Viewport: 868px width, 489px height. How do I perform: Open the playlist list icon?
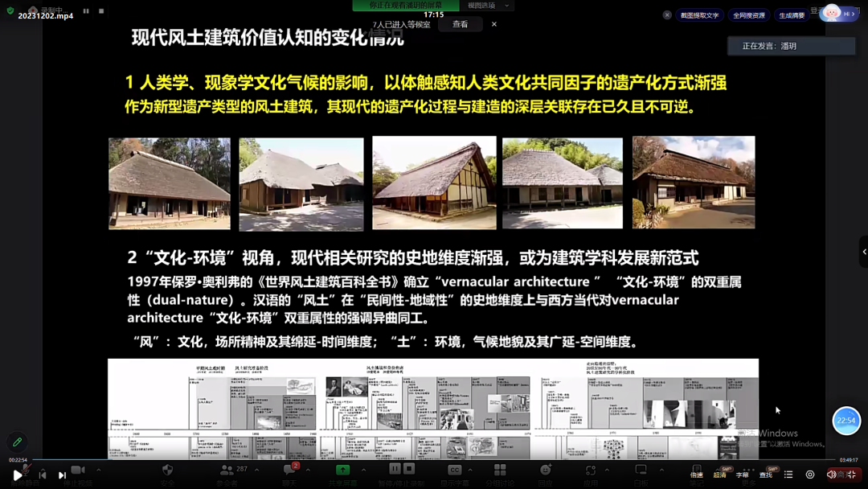pyautogui.click(x=788, y=475)
